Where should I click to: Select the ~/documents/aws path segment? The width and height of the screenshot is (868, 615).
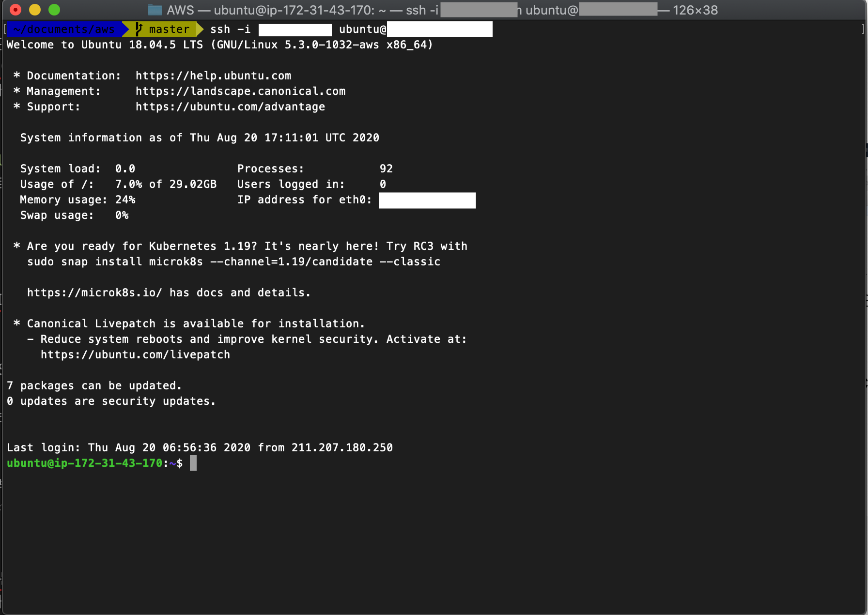click(63, 29)
